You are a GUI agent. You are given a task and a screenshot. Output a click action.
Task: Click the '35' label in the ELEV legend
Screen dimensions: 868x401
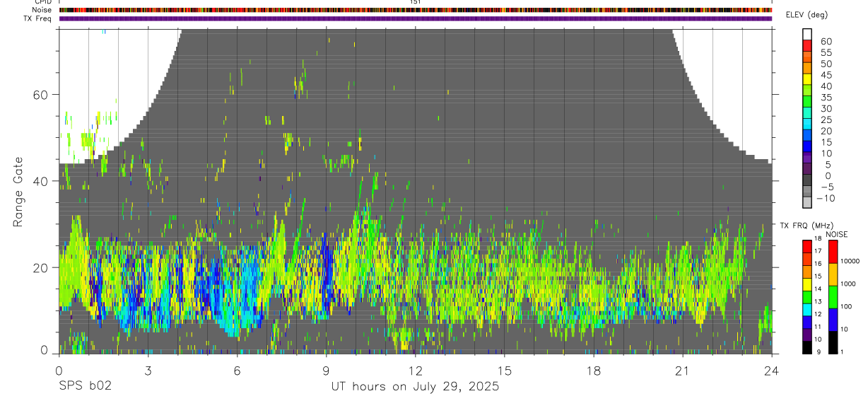click(x=826, y=98)
